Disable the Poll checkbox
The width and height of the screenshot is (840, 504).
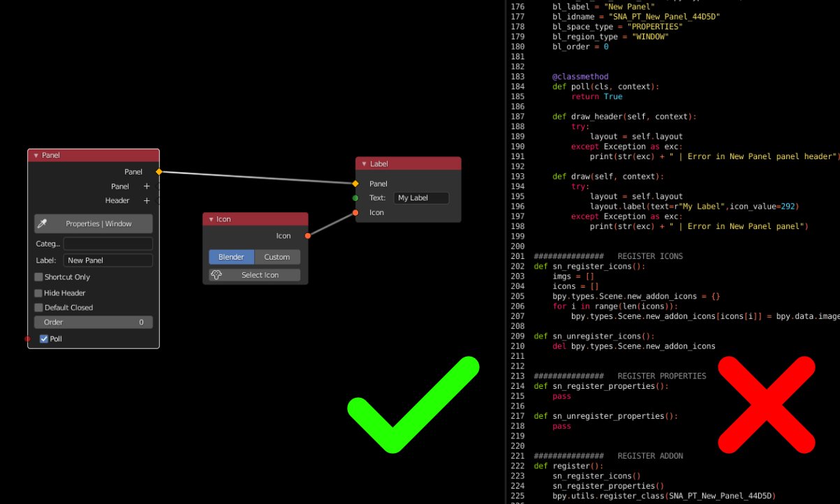tap(45, 339)
